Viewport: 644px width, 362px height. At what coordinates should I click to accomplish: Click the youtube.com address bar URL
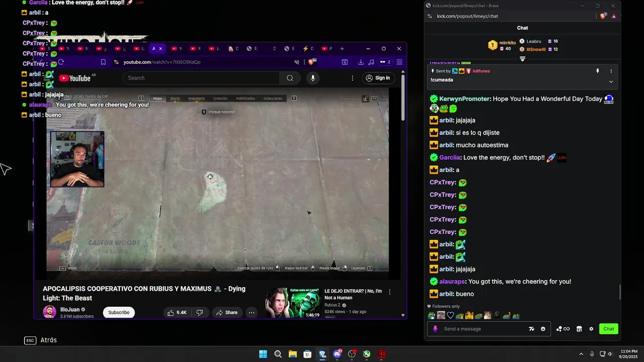(162, 62)
